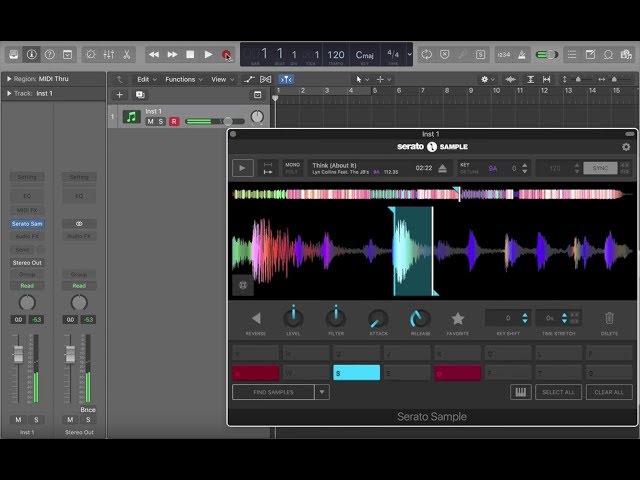Add new track with plus button
This screenshot has width=640, height=480.
coord(119,95)
